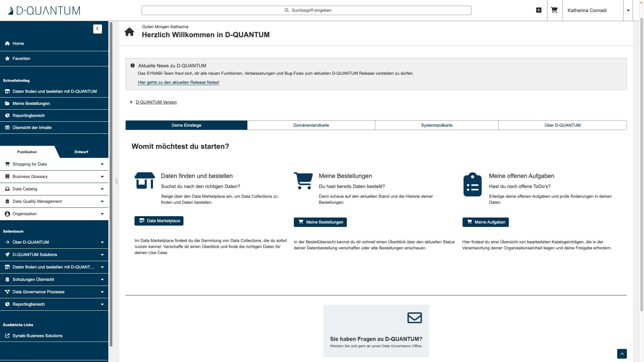The height and width of the screenshot is (362, 644).
Task: Click the clipboard icon for offene Aufgaben
Action: point(472,184)
